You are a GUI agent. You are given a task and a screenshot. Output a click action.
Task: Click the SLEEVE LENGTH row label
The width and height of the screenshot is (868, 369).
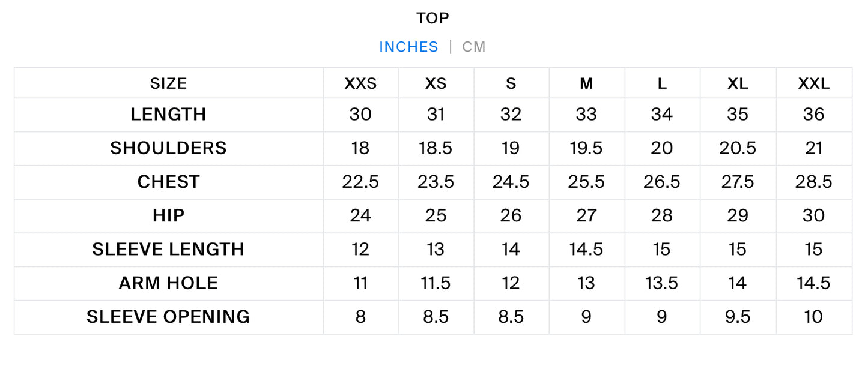coord(168,249)
